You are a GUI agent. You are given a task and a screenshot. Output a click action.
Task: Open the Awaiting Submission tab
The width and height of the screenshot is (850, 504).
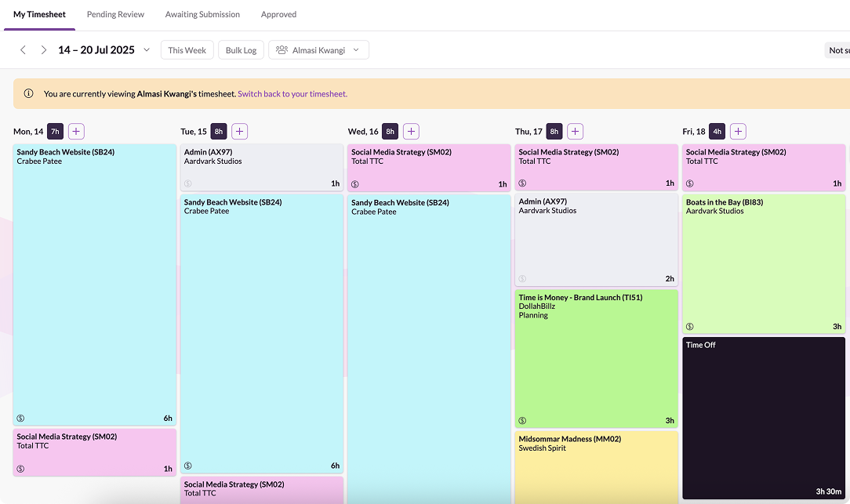coord(202,14)
